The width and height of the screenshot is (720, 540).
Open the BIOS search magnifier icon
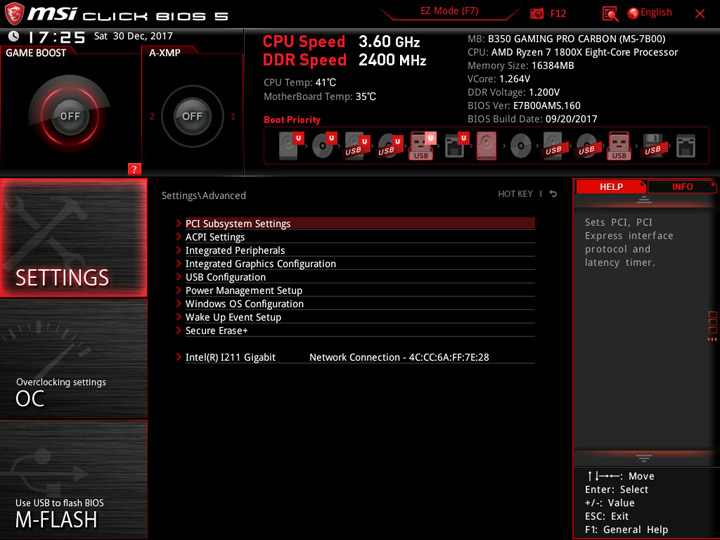[x=610, y=14]
